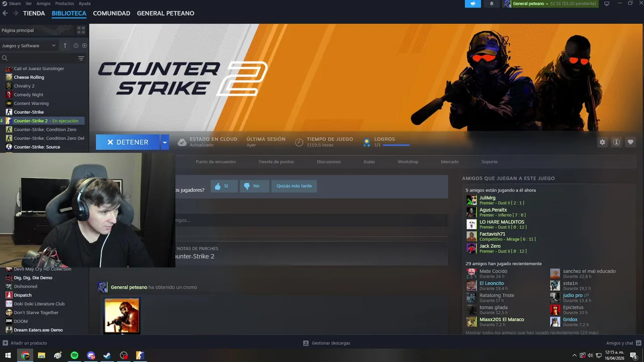The height and width of the screenshot is (362, 644).
Task: Click the trading card thumbnail
Action: click(x=122, y=316)
